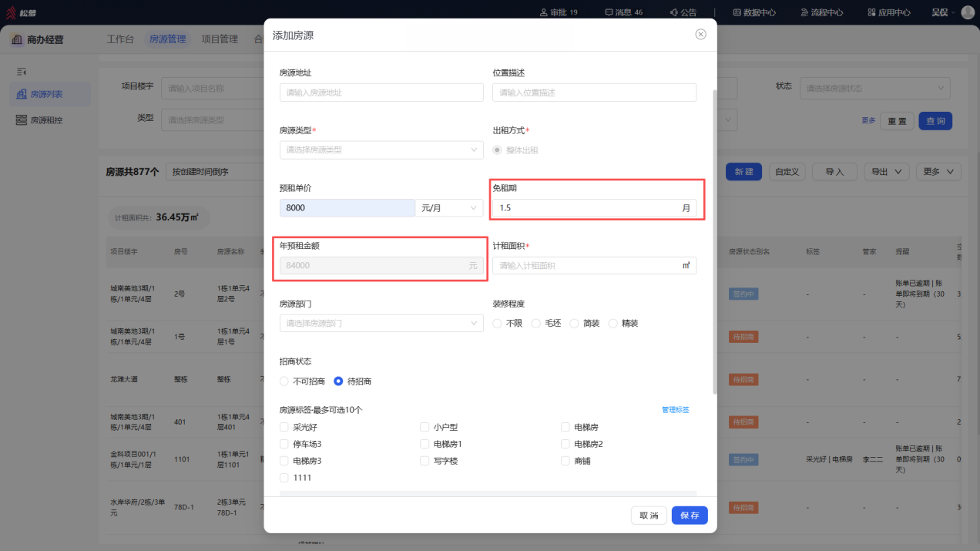Click the 保存 button

click(x=690, y=516)
